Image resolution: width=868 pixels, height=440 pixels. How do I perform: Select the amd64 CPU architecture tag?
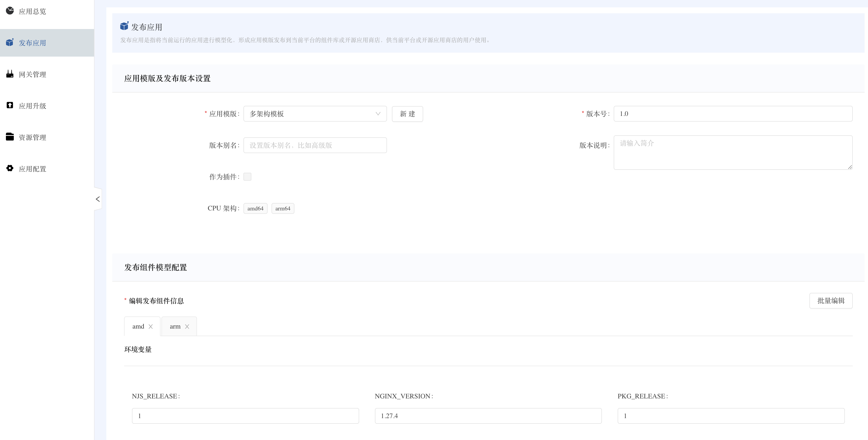pos(255,208)
